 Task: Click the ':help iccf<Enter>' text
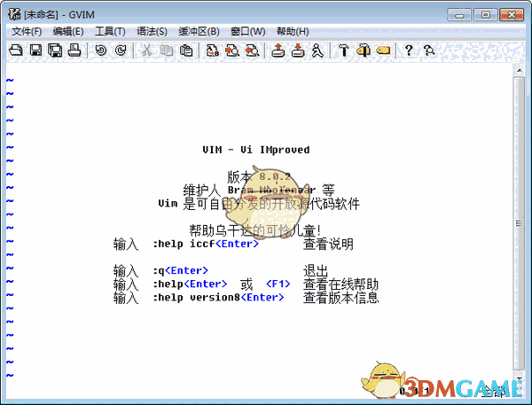(206, 244)
